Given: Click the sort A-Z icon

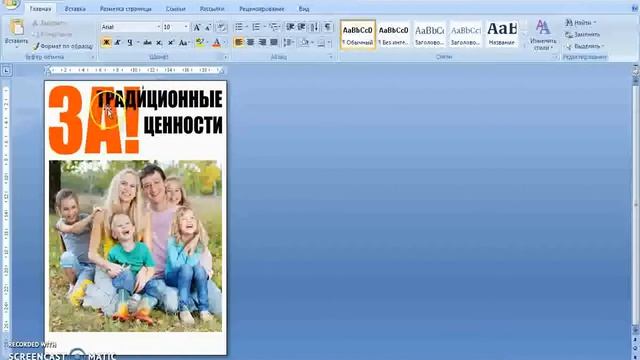Looking at the screenshot, I should pyautogui.click(x=314, y=27).
